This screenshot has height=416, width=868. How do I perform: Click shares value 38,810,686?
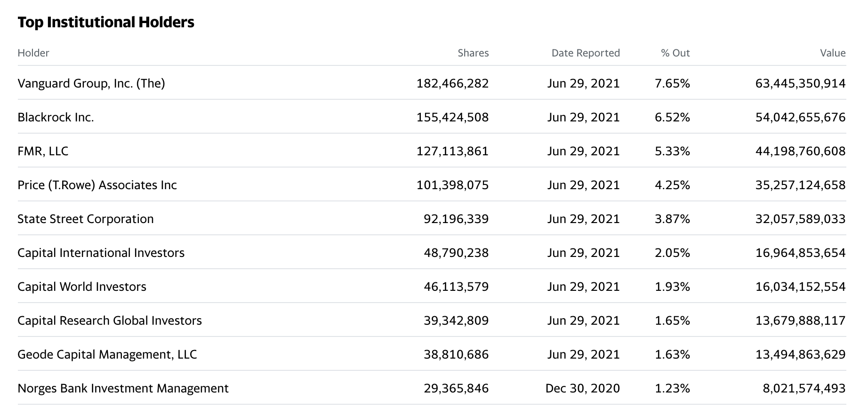(x=456, y=354)
